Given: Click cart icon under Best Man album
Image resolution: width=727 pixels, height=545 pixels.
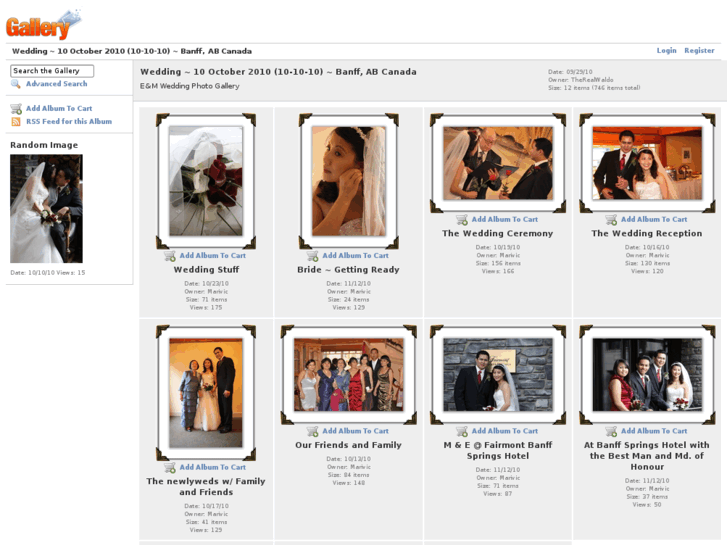Looking at the screenshot, I should pyautogui.click(x=611, y=431).
